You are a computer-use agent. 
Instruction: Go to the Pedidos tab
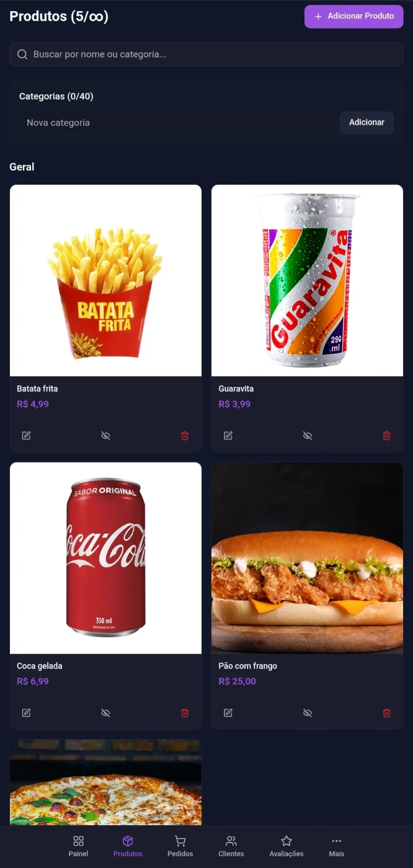(x=180, y=846)
